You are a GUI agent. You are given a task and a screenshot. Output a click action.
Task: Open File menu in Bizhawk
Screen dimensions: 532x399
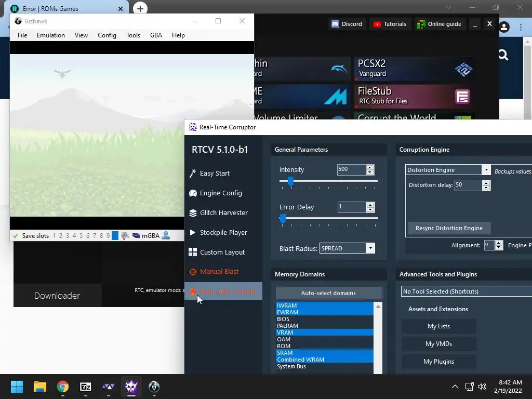click(22, 35)
